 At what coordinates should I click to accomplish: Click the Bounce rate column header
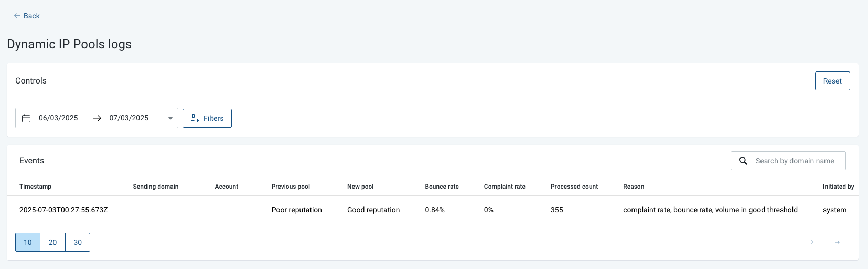click(x=442, y=187)
